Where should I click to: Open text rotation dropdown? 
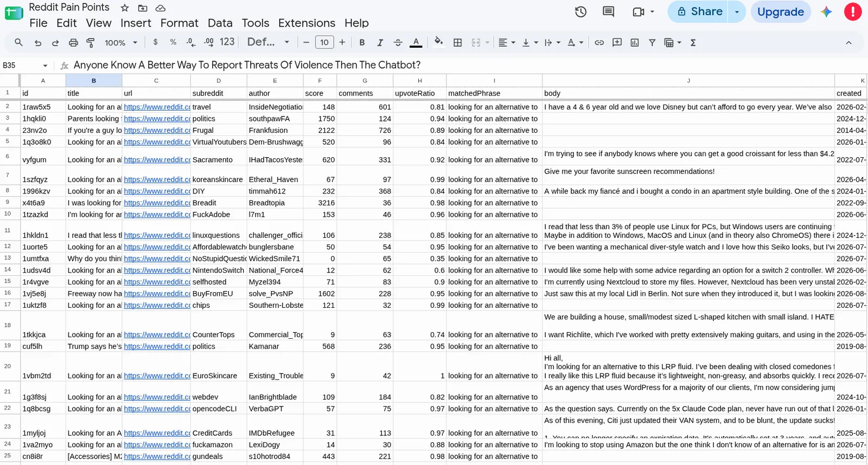pyautogui.click(x=575, y=42)
